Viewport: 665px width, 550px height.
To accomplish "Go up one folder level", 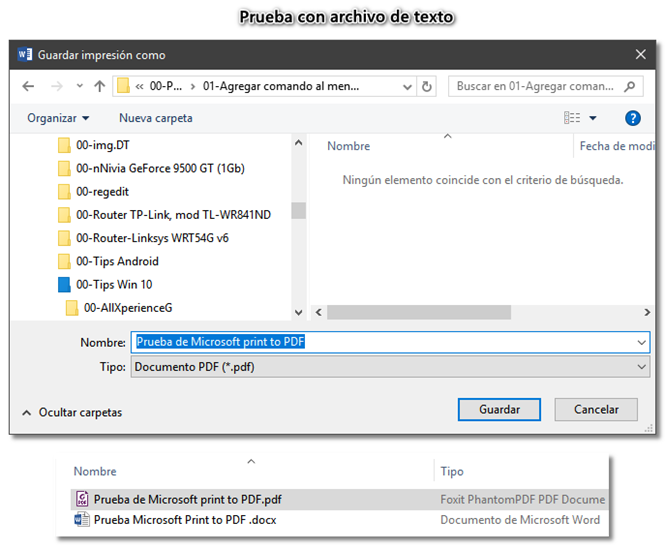I will pyautogui.click(x=100, y=86).
